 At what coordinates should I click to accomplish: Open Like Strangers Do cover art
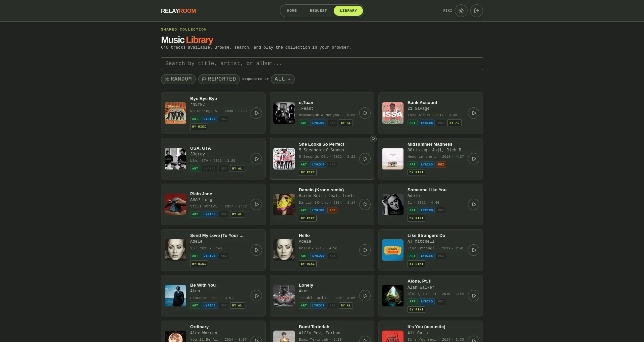point(393,250)
